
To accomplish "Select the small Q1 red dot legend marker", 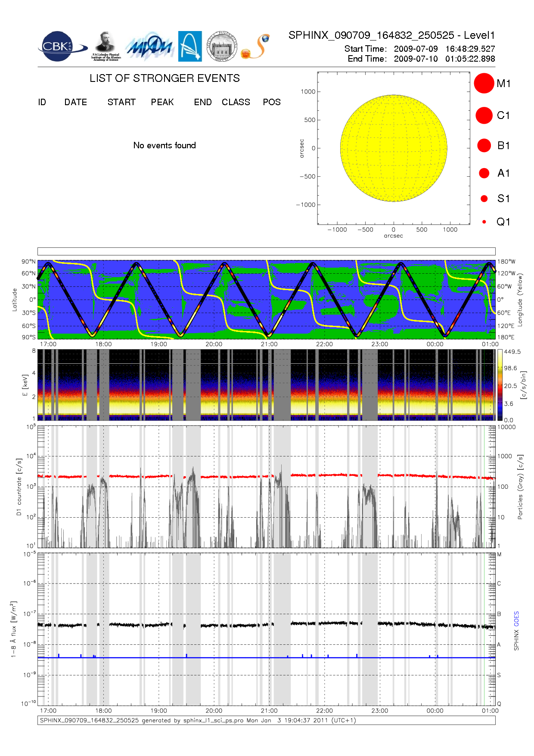I will click(484, 222).
